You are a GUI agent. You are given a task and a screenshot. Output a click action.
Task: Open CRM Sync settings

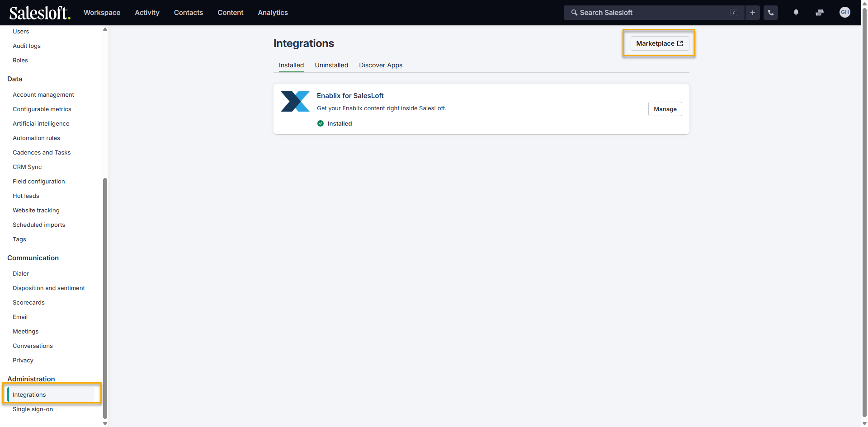[x=27, y=167]
